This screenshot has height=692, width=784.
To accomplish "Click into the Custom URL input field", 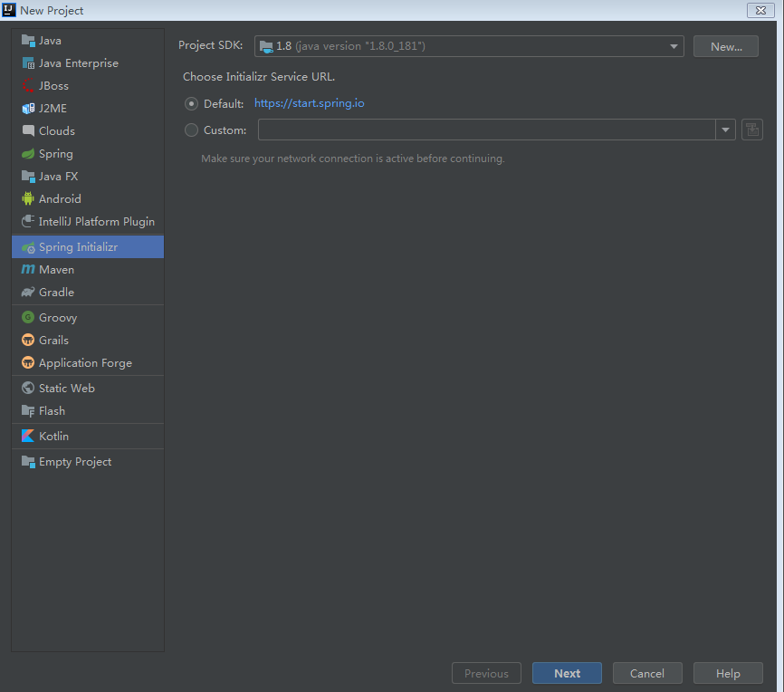I will 487,130.
